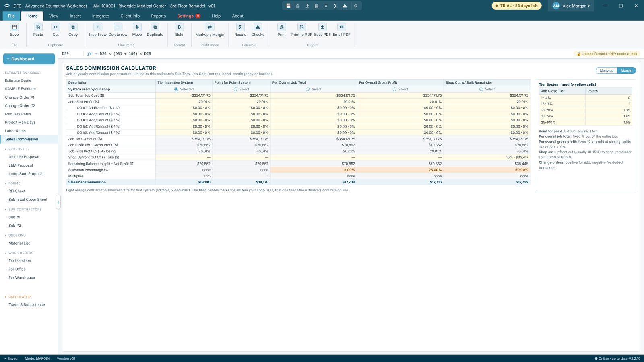Select the Tier Incentive System radio button
644x362 pixels.
coord(176,89)
